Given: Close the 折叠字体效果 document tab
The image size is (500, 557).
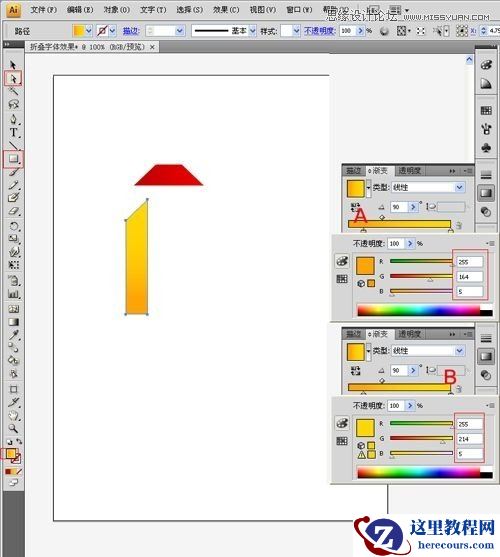Looking at the screenshot, I should (152, 47).
